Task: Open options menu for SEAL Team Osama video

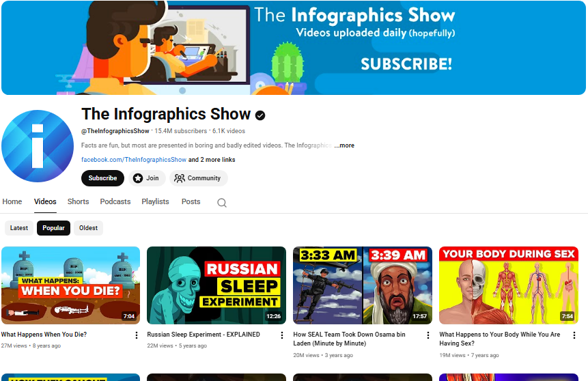Action: (x=428, y=335)
